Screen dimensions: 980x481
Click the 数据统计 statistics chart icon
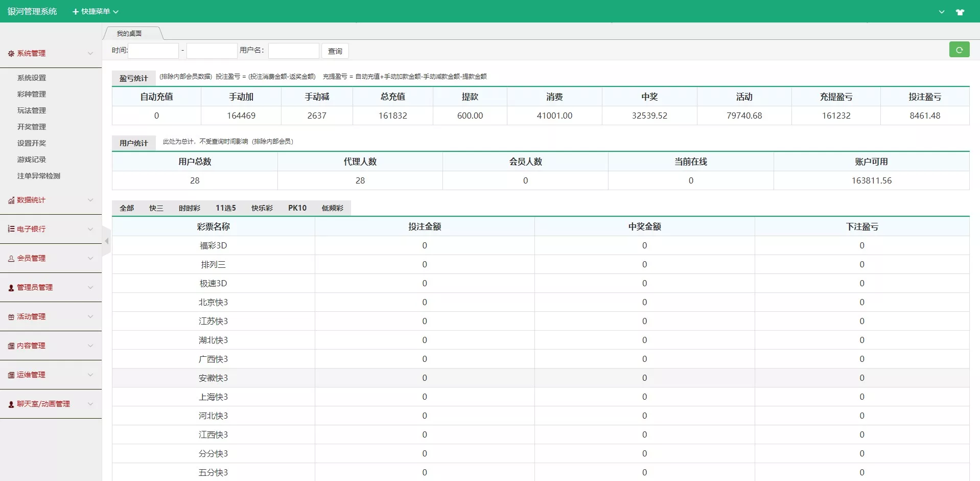coord(10,200)
